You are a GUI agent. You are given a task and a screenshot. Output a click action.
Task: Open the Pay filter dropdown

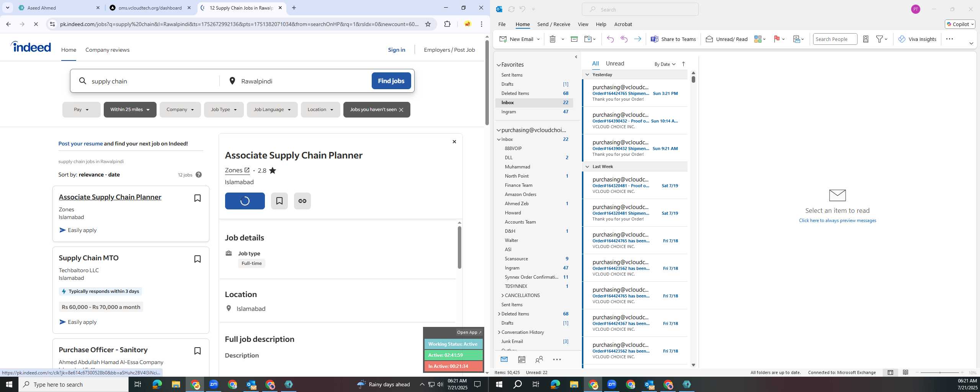pos(82,109)
